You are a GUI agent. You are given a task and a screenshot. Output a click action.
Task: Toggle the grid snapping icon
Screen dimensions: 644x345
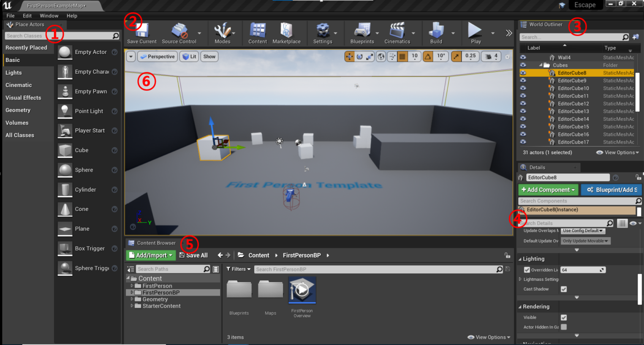coord(402,57)
